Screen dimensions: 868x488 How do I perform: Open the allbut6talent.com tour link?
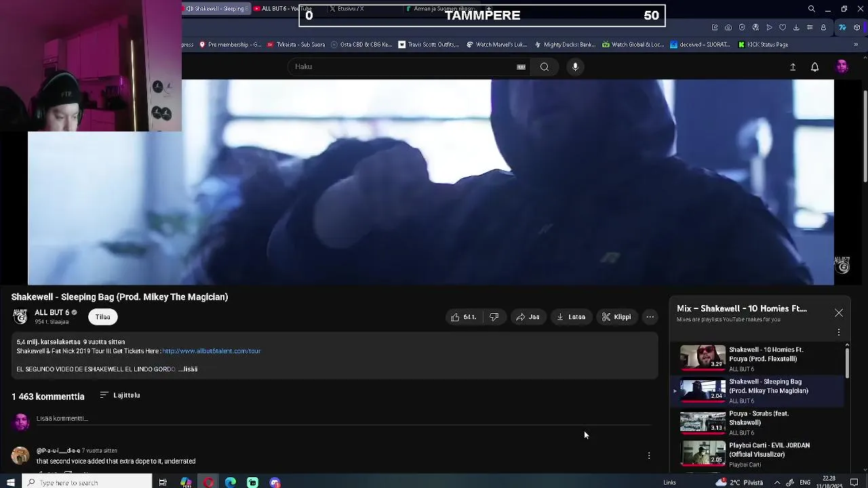(211, 351)
